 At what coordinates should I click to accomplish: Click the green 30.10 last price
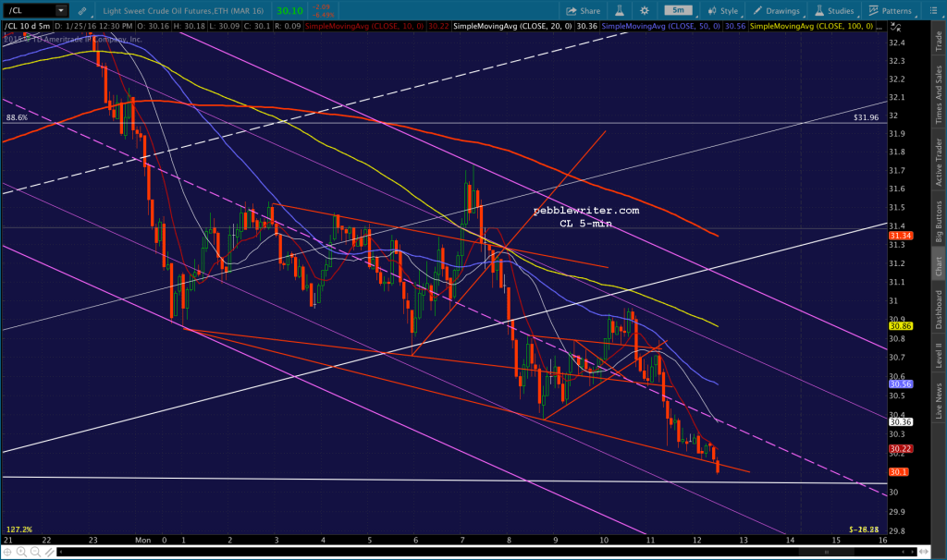[x=289, y=11]
